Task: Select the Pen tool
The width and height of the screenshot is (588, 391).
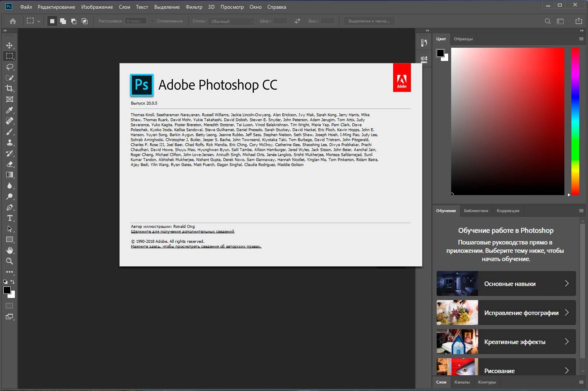Action: click(10, 207)
